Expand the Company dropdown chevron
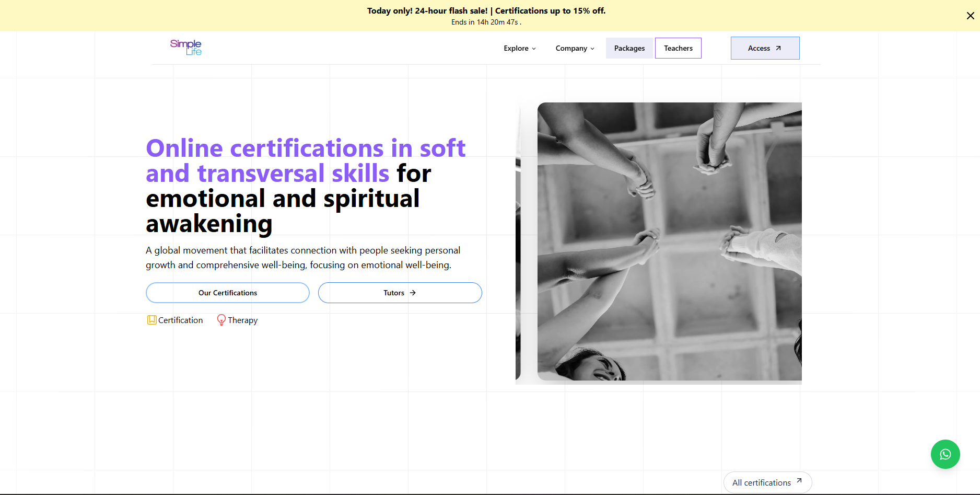 pos(592,49)
